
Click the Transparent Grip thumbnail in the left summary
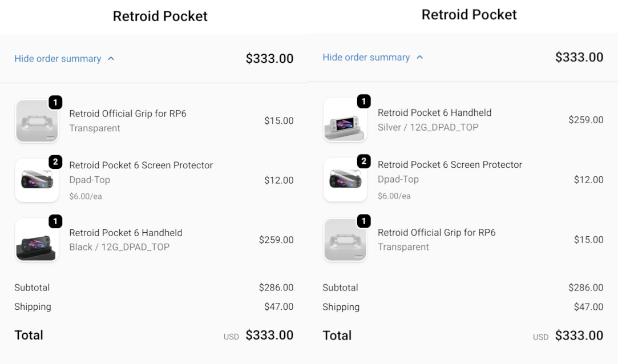pos(37,121)
